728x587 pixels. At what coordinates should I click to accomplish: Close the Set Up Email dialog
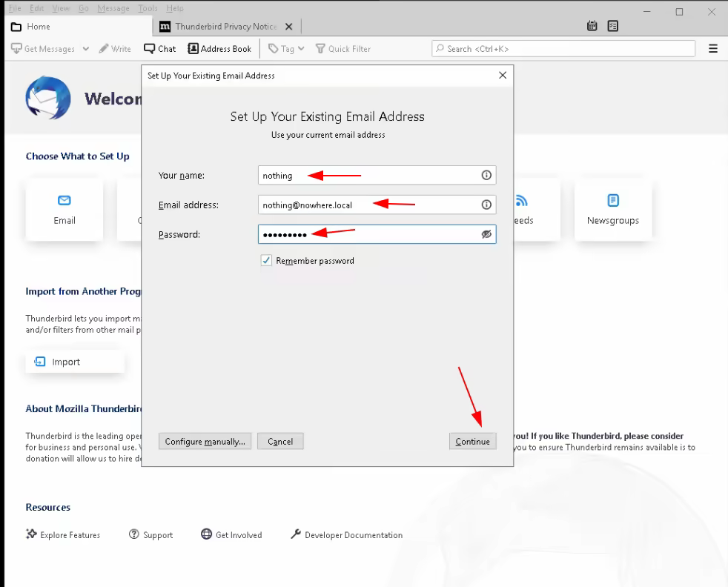(503, 75)
